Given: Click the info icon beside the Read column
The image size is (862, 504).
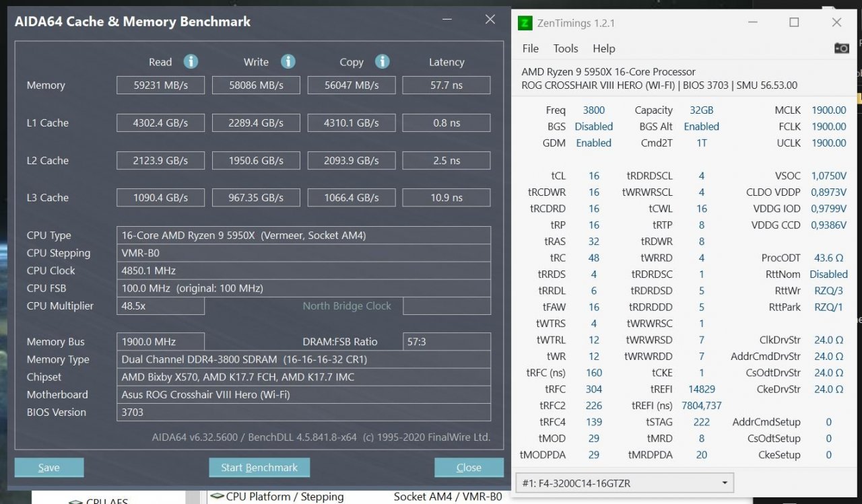Looking at the screenshot, I should 191,61.
